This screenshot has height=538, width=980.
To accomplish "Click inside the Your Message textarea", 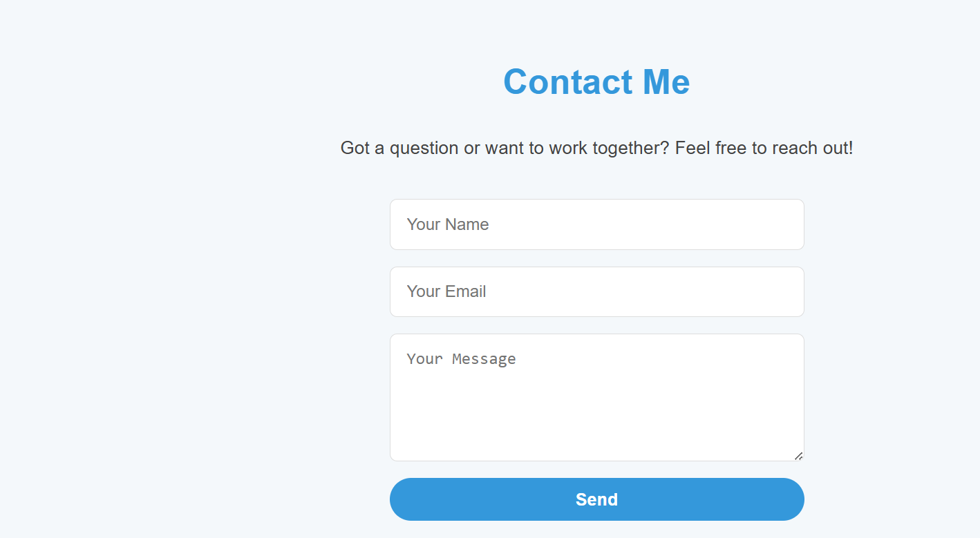I will click(596, 397).
